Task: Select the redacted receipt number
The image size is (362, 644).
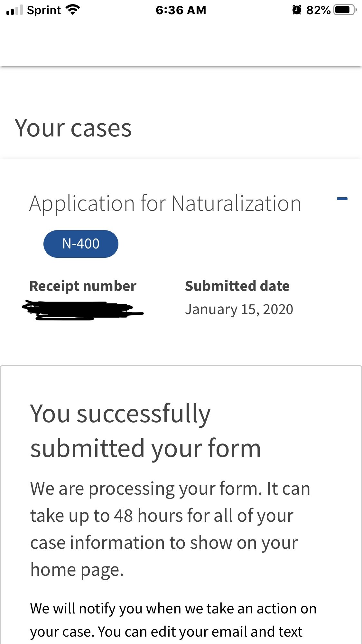Action: click(83, 310)
